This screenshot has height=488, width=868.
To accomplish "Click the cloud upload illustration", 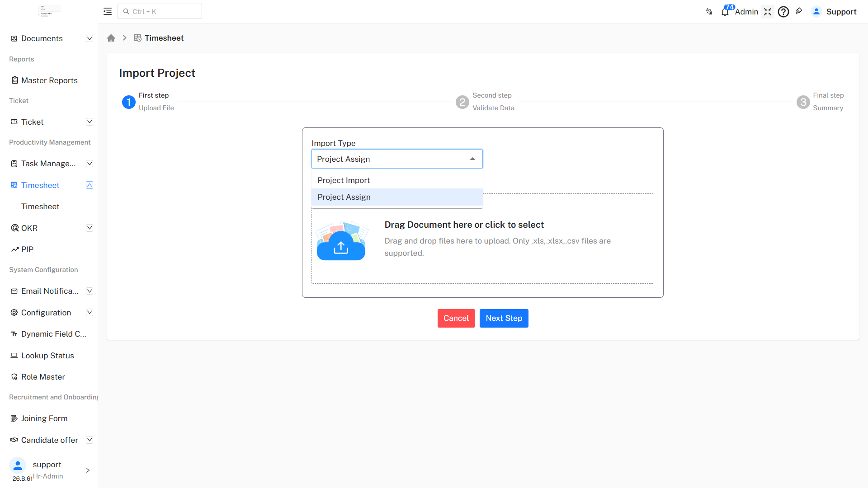I will (x=342, y=240).
